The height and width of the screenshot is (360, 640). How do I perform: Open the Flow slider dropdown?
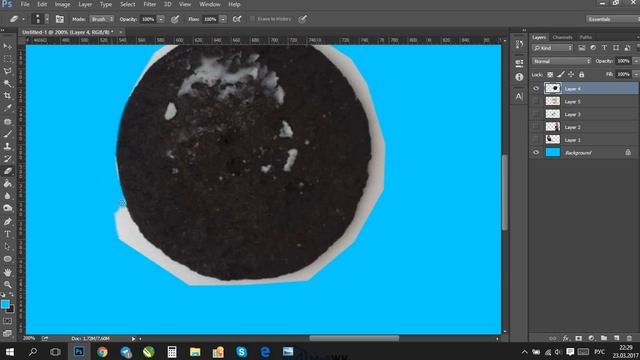(x=223, y=19)
